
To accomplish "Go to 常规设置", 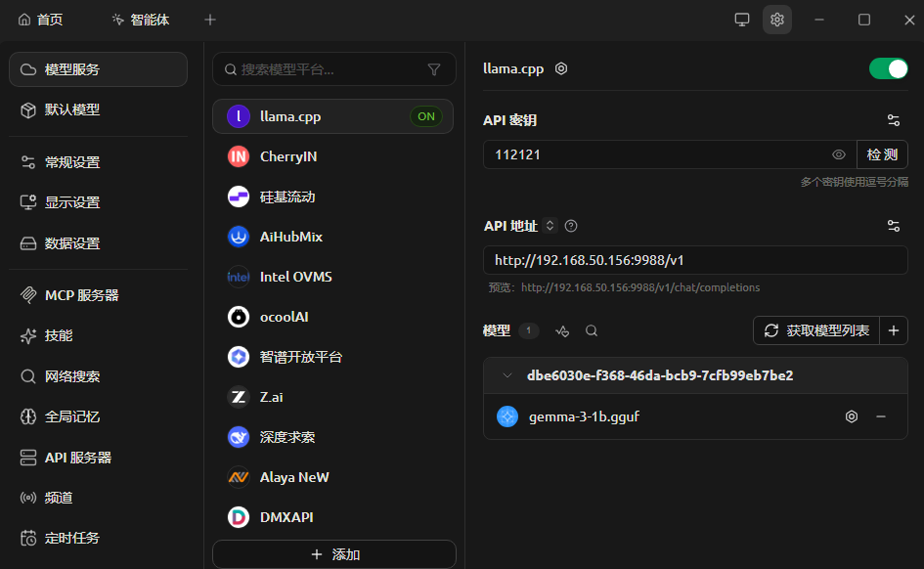I will 99,162.
